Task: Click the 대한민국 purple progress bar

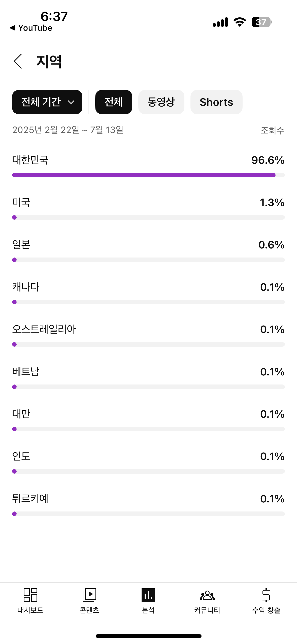Action: [144, 175]
